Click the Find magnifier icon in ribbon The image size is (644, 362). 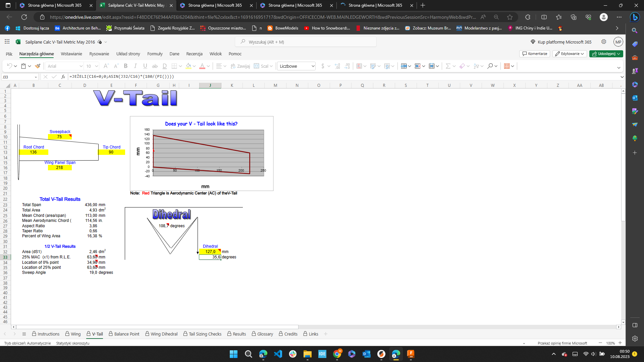(490, 66)
